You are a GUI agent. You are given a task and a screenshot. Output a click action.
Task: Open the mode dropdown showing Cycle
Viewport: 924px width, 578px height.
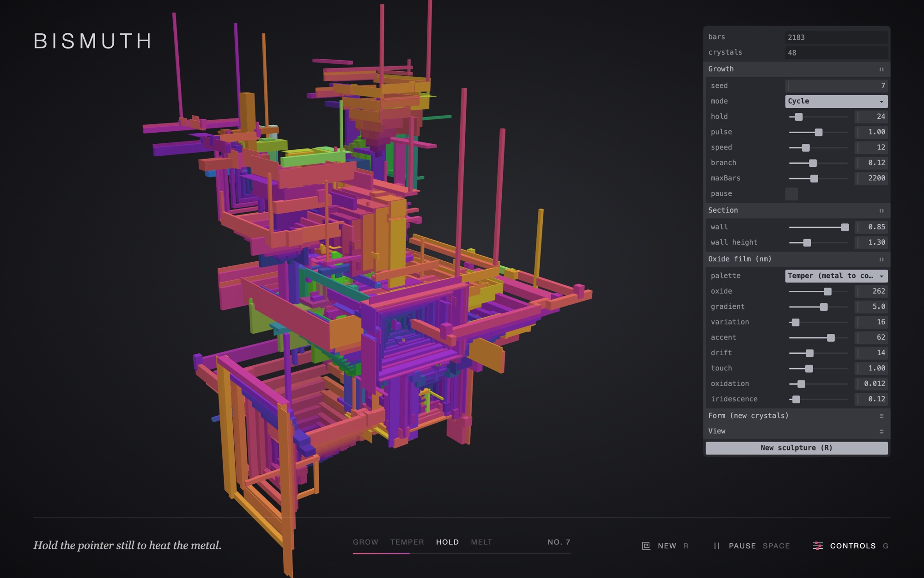[x=836, y=101]
